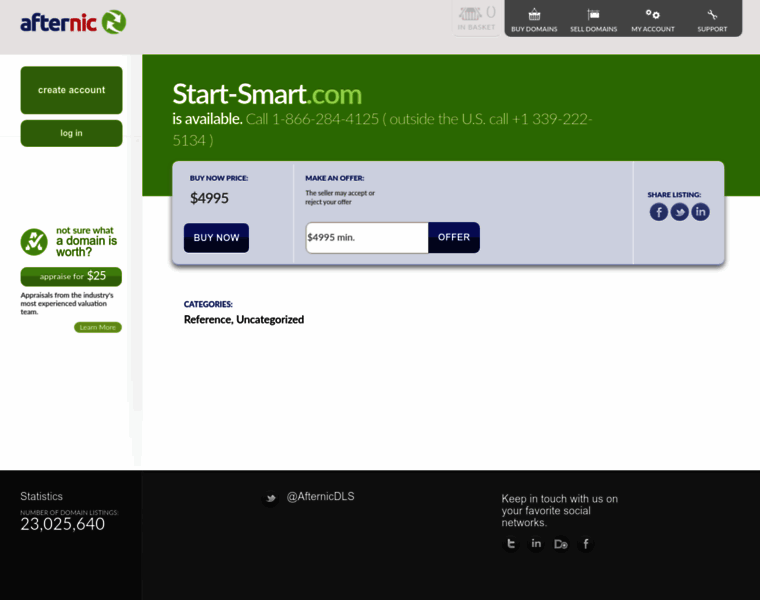
Task: Open Support menu
Action: [x=712, y=20]
